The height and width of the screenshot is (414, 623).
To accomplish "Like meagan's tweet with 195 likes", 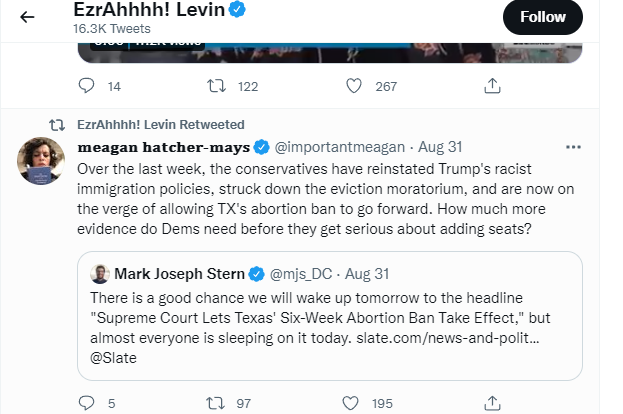I will tap(350, 403).
